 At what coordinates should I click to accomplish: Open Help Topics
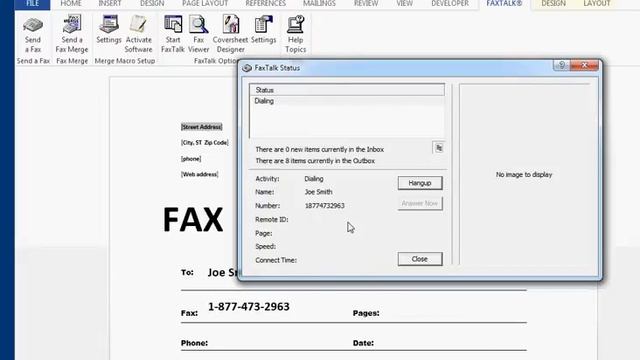(296, 35)
